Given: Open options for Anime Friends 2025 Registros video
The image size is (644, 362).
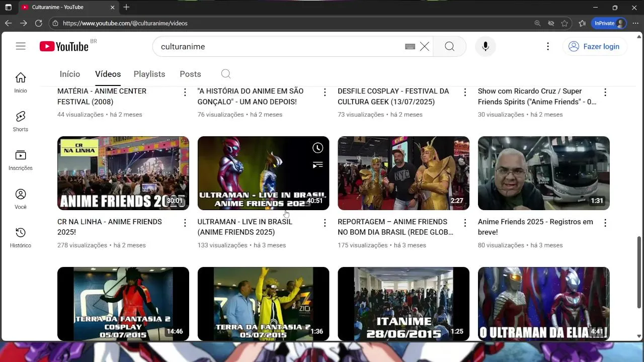Looking at the screenshot, I should coord(605,223).
